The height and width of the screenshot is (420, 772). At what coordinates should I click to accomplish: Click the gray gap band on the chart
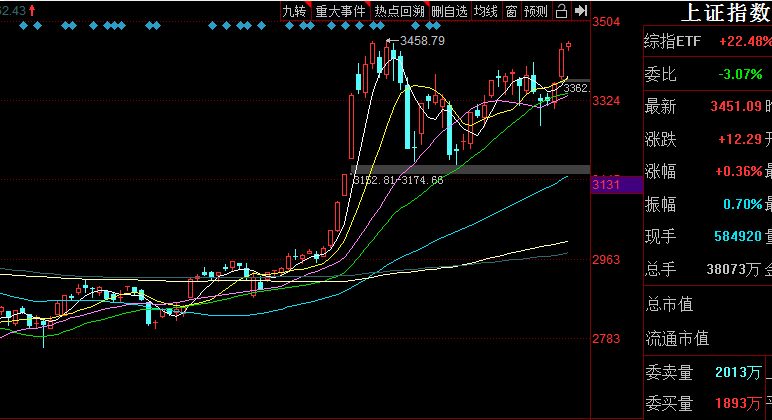(x=470, y=169)
